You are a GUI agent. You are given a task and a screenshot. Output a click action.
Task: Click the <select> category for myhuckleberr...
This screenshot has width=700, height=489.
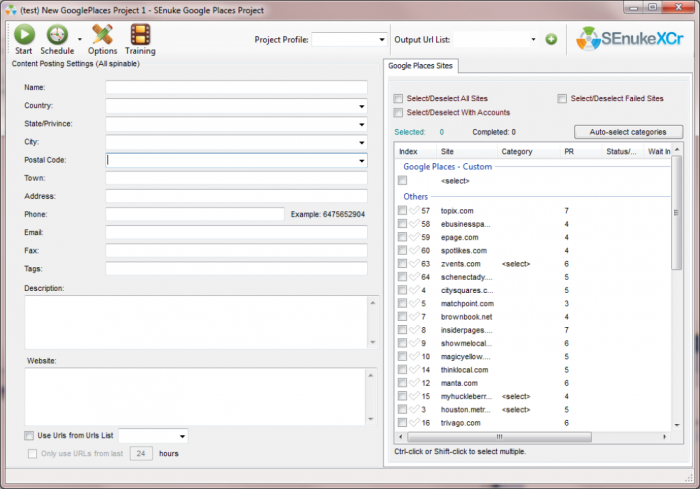pyautogui.click(x=516, y=397)
